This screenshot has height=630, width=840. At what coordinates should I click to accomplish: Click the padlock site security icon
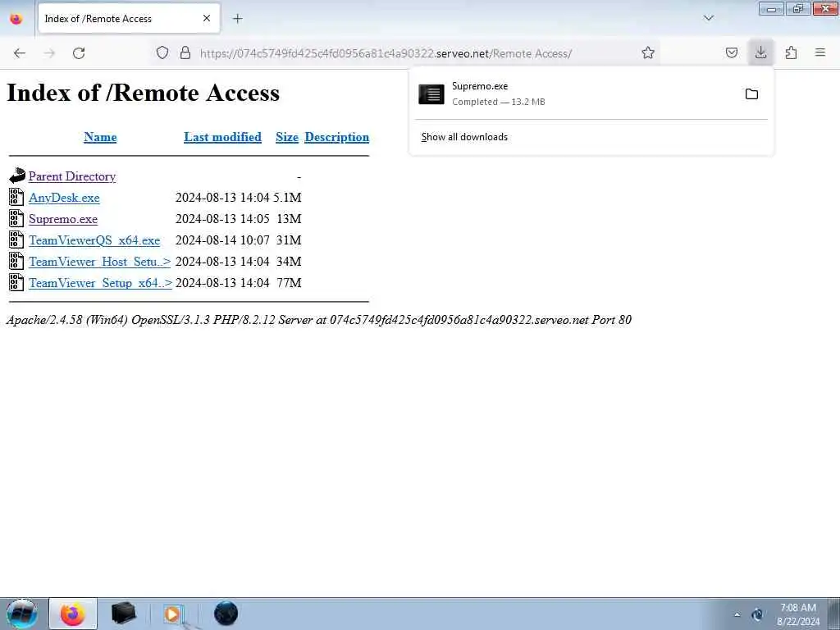tap(185, 52)
